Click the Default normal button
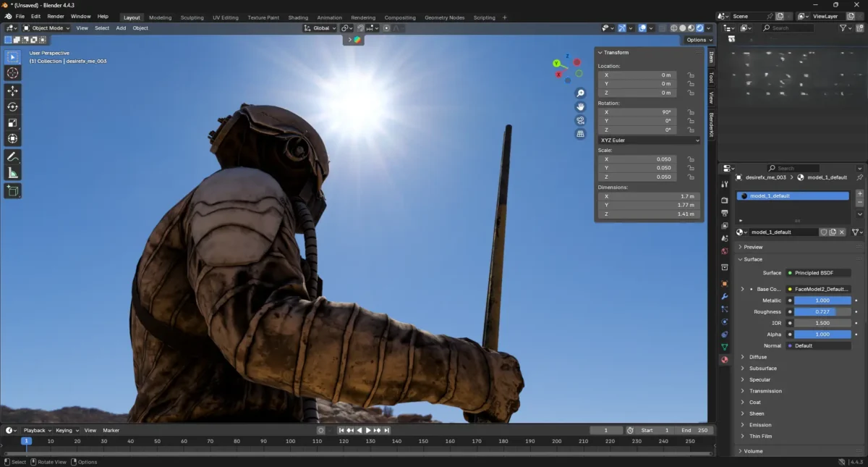Viewport: 868px width, 467px height. pos(818,345)
